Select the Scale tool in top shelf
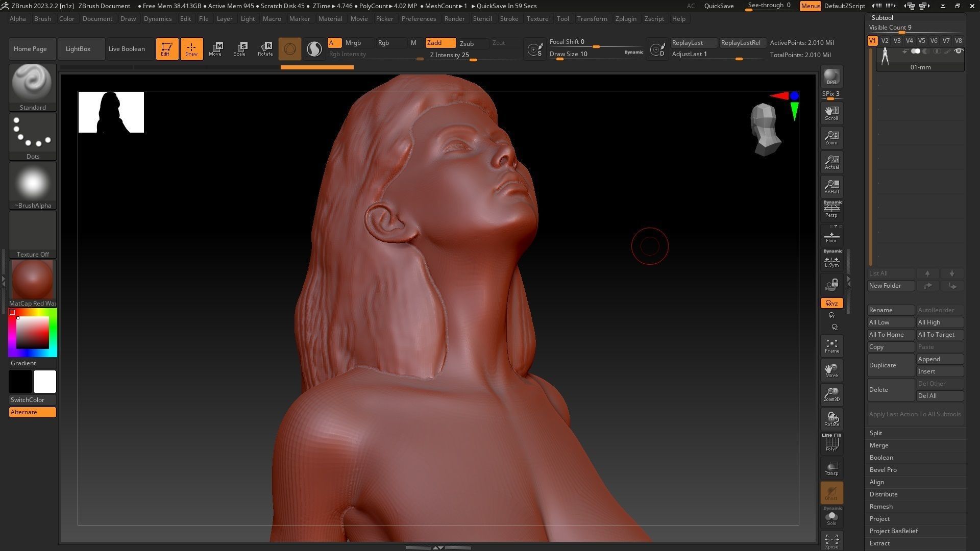980x551 pixels. click(240, 49)
